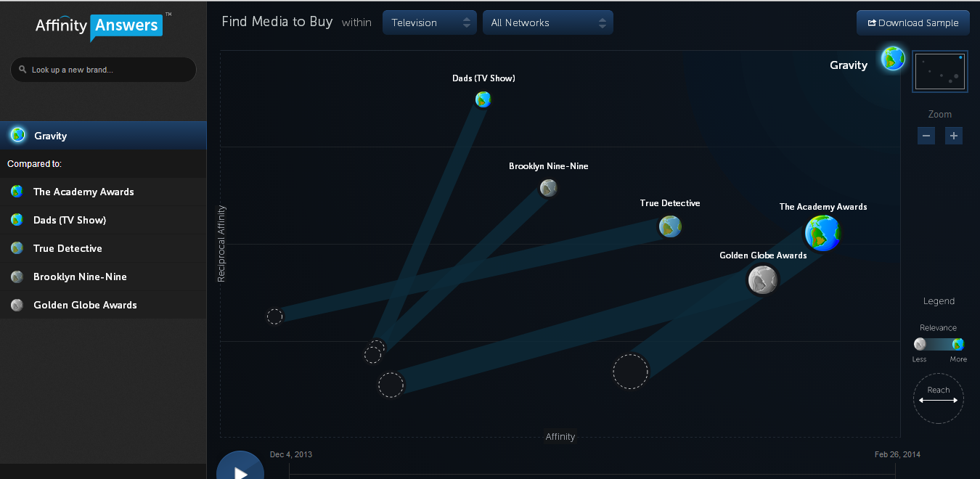Click dashed origin circle of Golden Globe trail
This screenshot has height=479, width=980.
pyautogui.click(x=391, y=385)
